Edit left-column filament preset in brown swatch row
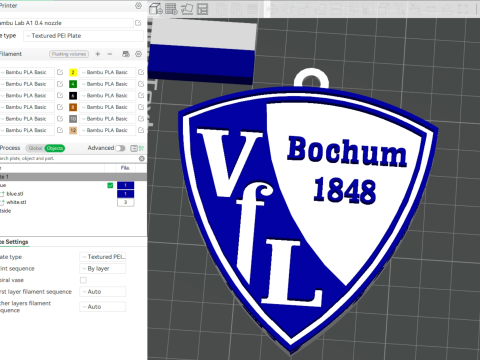 60,107
